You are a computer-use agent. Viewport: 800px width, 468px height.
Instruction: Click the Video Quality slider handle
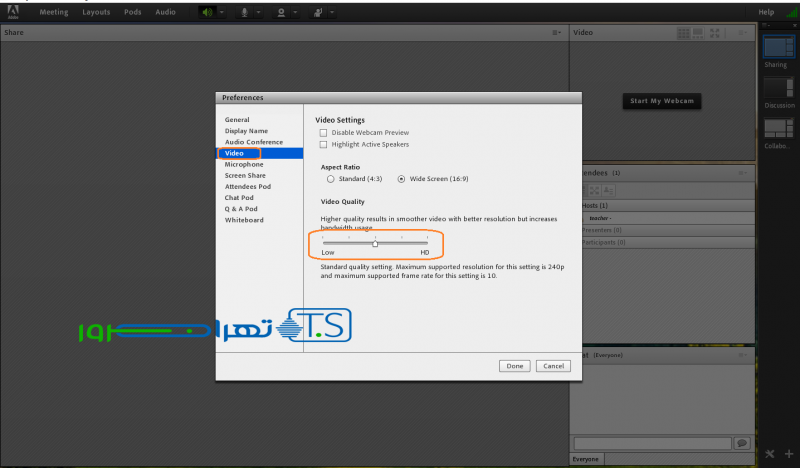click(x=375, y=243)
